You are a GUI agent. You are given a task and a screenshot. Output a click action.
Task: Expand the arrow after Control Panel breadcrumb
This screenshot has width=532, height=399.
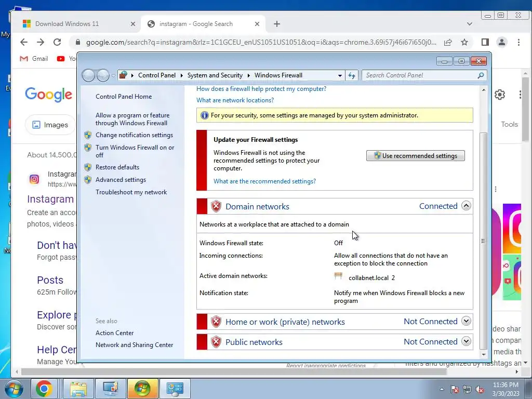point(182,75)
